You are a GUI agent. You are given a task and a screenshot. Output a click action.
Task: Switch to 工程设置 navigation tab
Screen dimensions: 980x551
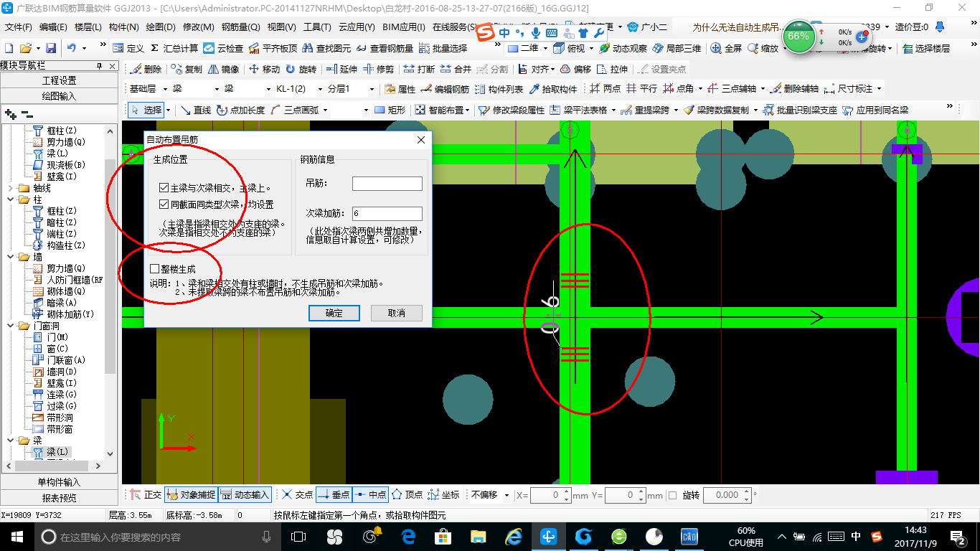(59, 80)
